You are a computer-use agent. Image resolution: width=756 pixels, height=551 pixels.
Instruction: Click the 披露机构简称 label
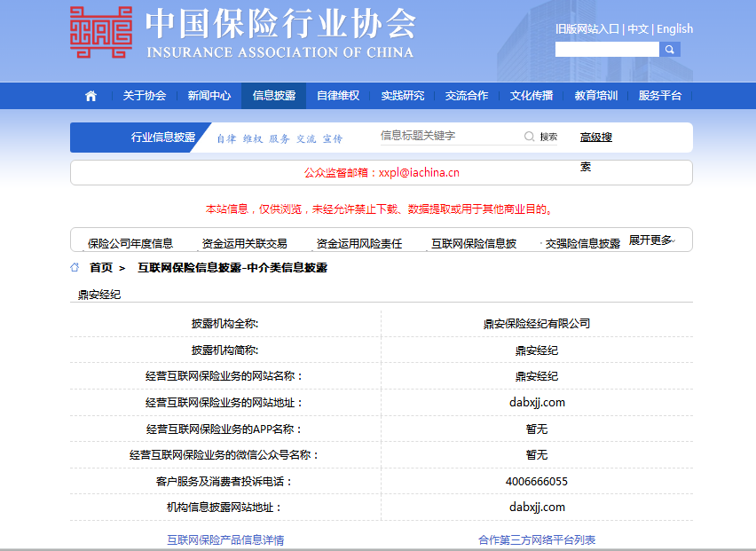225,350
